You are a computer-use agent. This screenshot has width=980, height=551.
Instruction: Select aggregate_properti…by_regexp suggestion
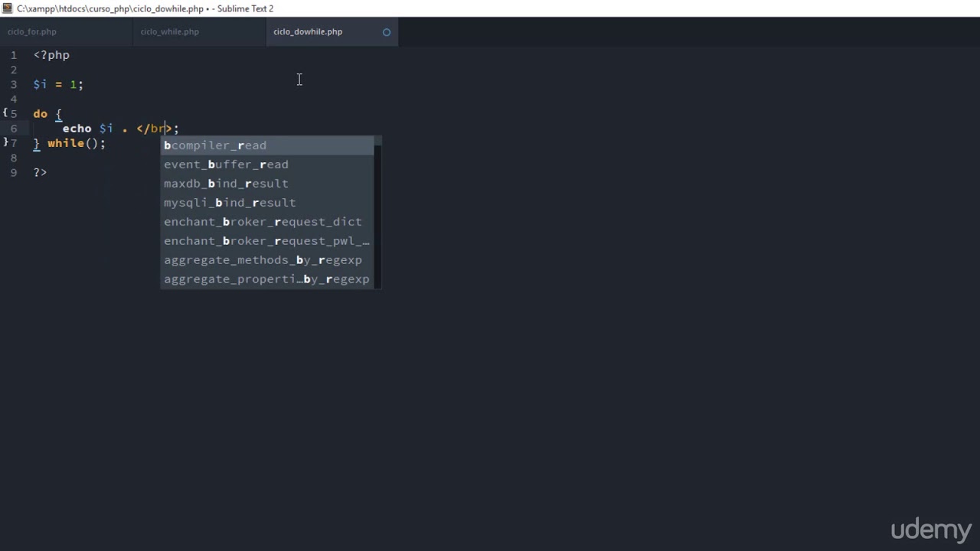[267, 279]
